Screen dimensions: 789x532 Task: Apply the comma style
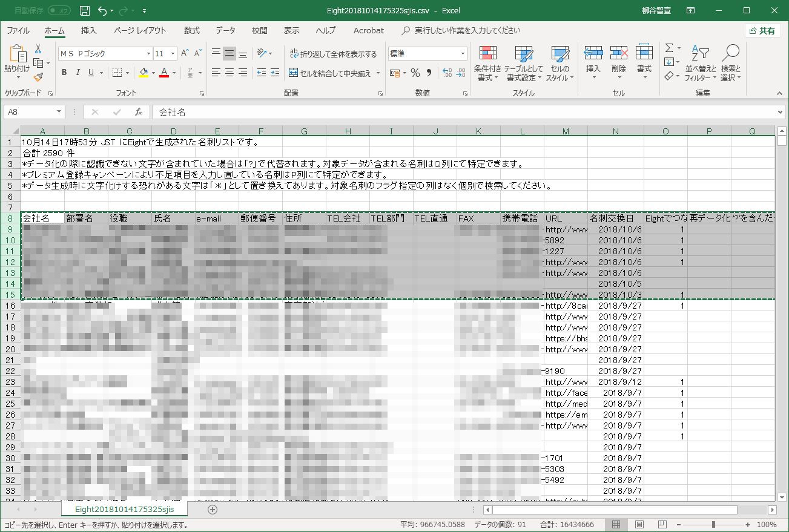[429, 73]
